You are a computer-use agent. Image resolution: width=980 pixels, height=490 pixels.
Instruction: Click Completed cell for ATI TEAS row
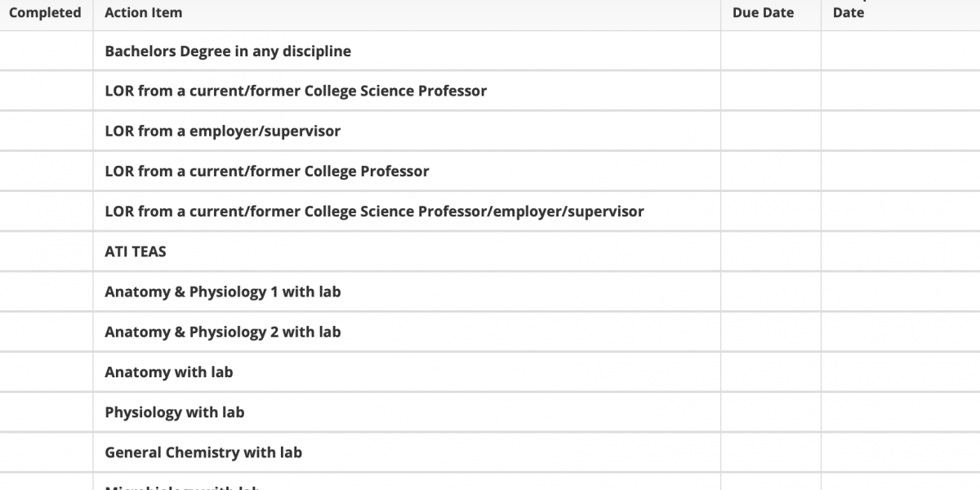(47, 252)
